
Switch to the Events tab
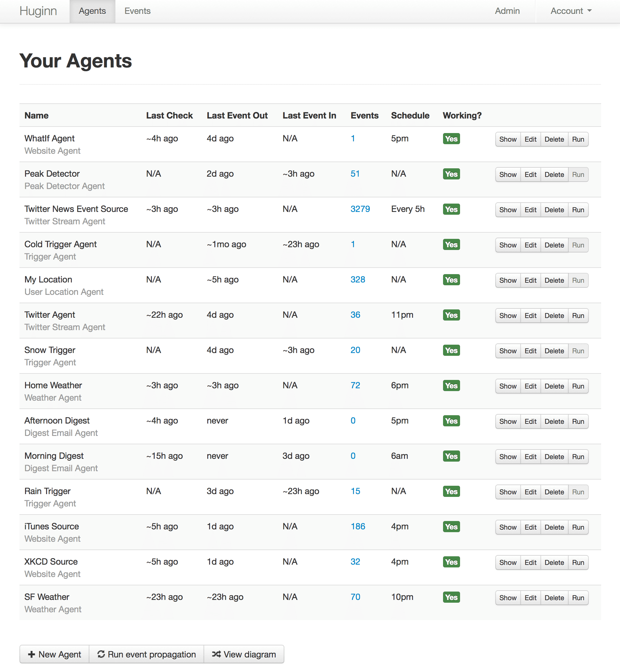click(x=137, y=11)
